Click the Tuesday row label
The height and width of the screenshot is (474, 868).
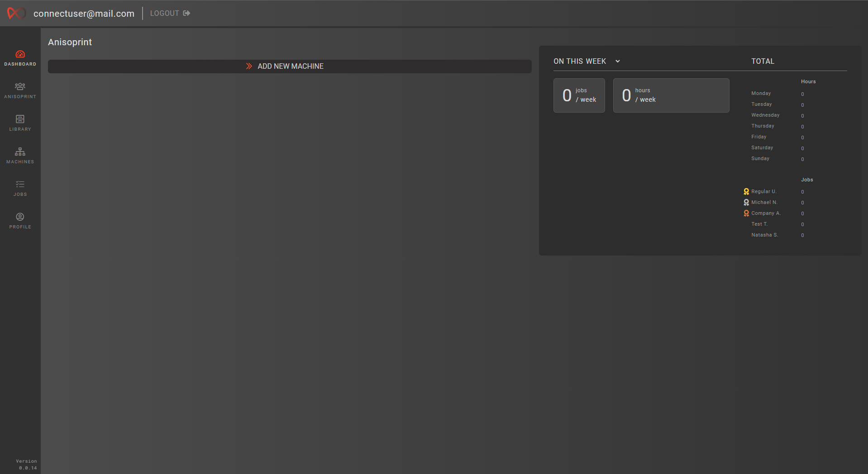[761, 104]
